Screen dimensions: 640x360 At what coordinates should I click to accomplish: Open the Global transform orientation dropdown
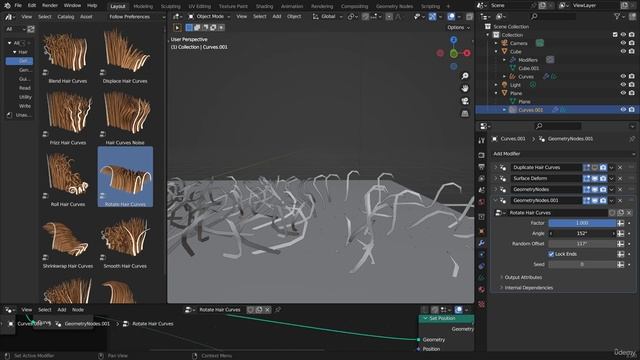[328, 16]
